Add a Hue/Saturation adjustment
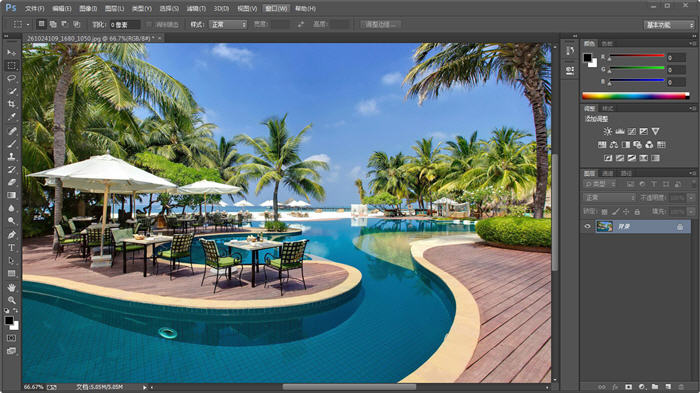The height and width of the screenshot is (393, 700). click(602, 145)
